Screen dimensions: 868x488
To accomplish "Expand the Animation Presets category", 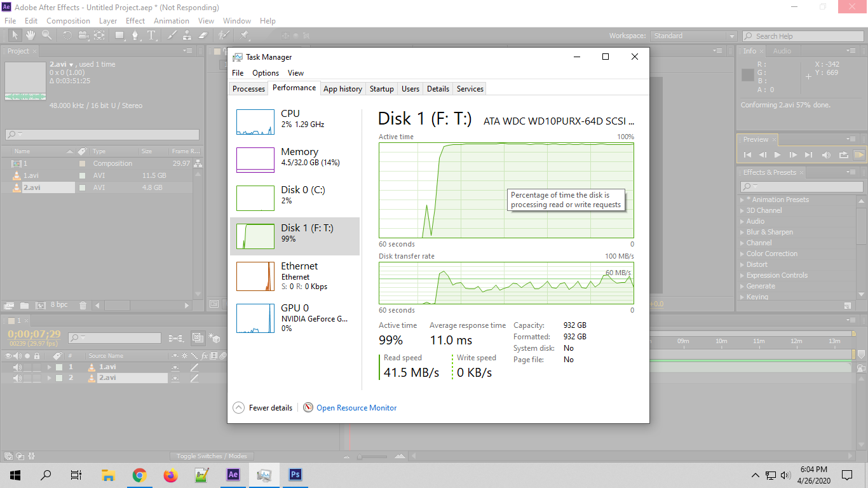I will tap(742, 200).
